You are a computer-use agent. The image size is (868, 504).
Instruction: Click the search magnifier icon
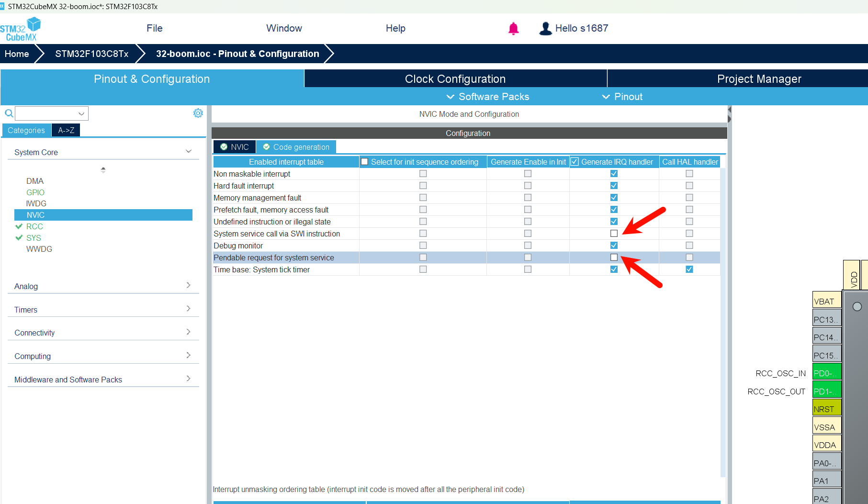click(9, 113)
